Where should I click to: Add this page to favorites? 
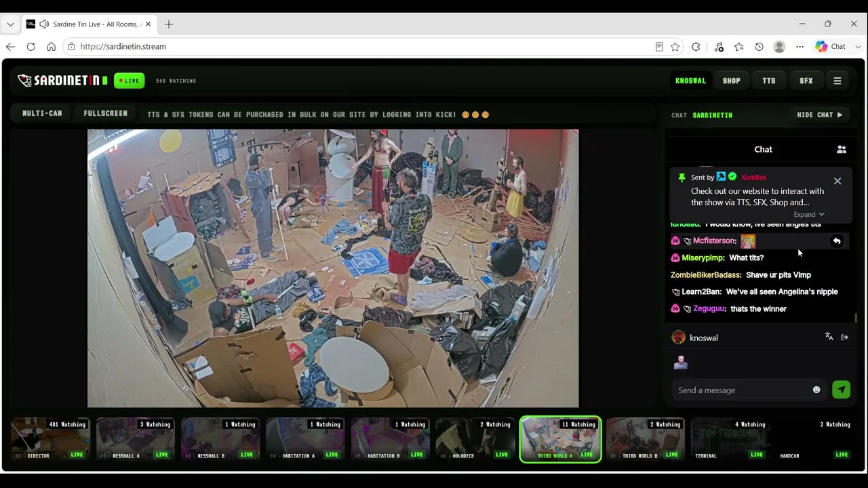tap(675, 47)
